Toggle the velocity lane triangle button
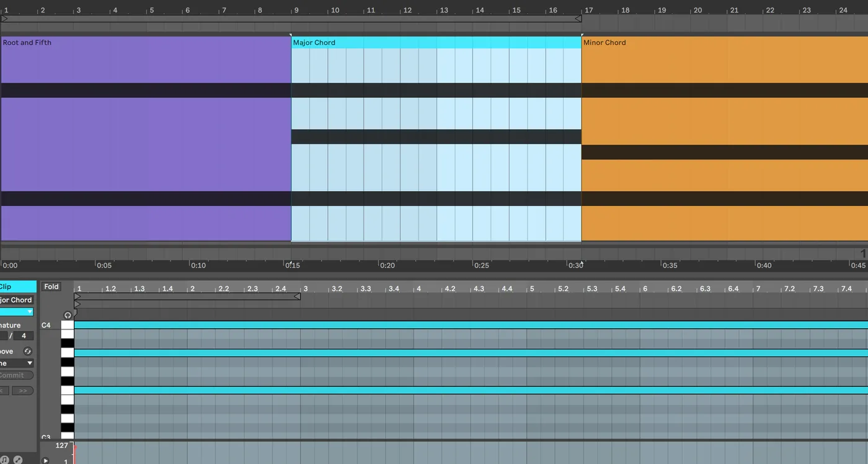This screenshot has width=868, height=464. (45, 461)
